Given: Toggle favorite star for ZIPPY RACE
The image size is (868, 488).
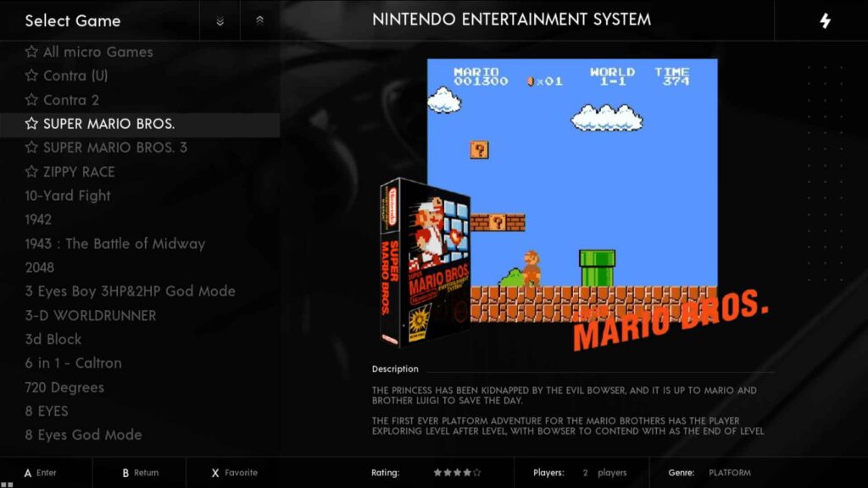Looking at the screenshot, I should click(x=31, y=171).
